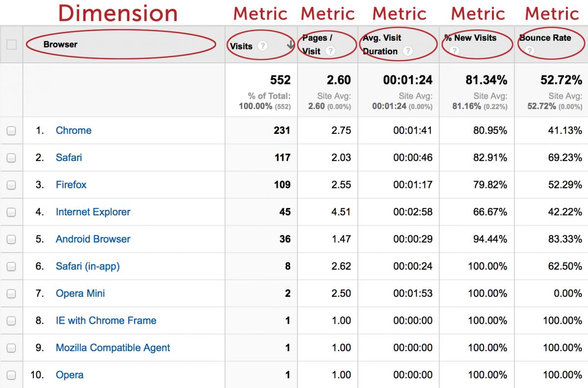Screen dimensions: 588x388
Task: Click Chrome bounce rate 41.13%
Action: coord(565,130)
